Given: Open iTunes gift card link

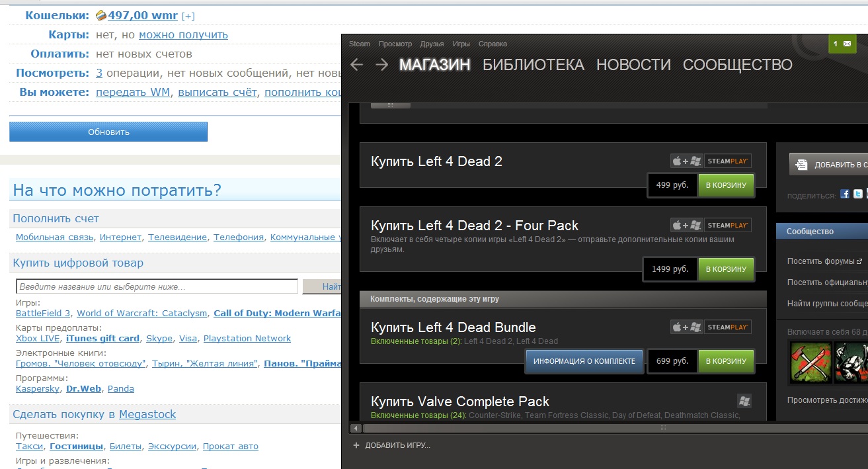Looking at the screenshot, I should pos(102,338).
